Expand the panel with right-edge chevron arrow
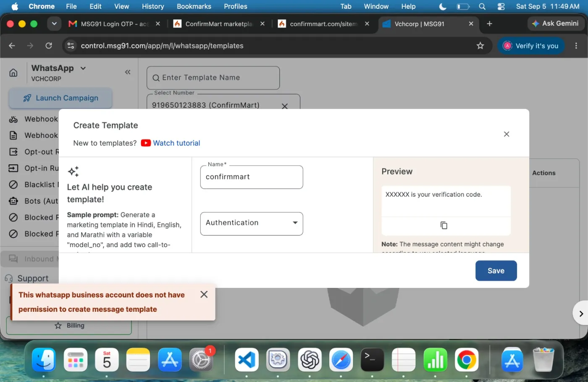 [x=580, y=314]
